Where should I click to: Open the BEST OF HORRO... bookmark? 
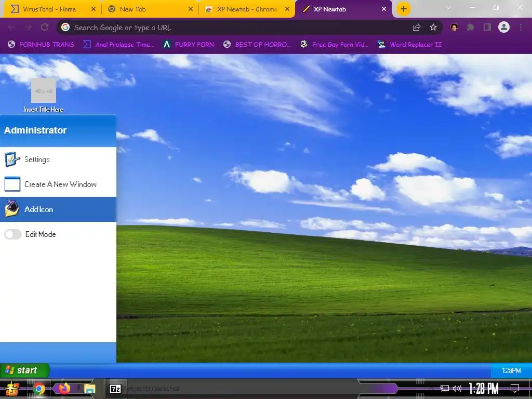click(x=257, y=45)
